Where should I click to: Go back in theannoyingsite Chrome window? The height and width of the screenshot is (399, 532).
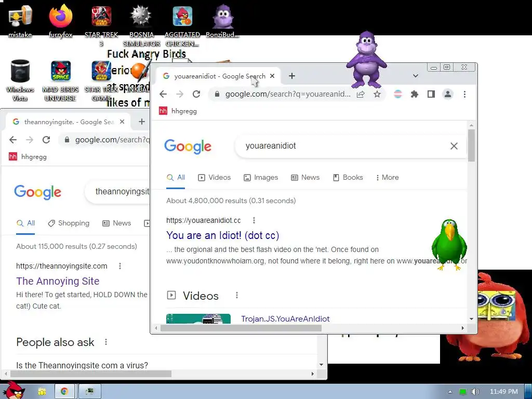13,140
